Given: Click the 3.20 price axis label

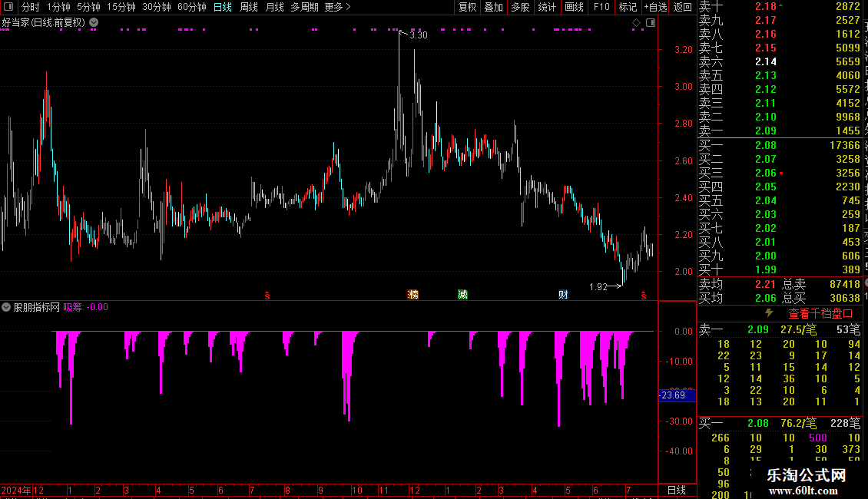Looking at the screenshot, I should click(x=684, y=50).
